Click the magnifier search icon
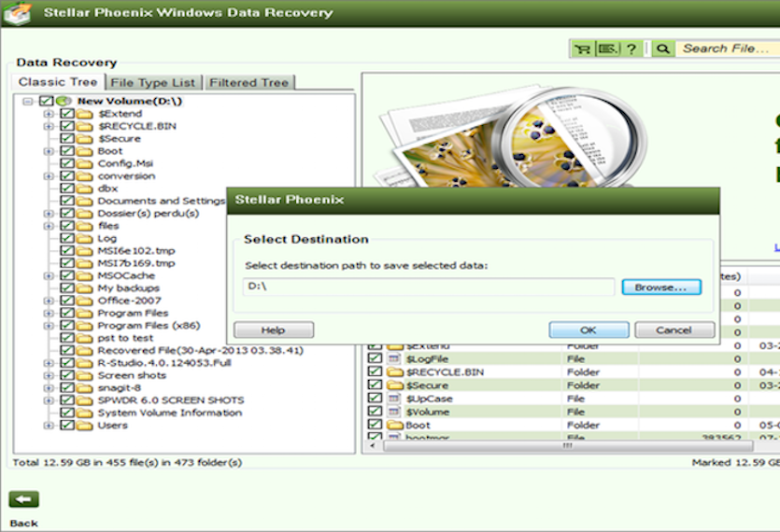 [662, 49]
